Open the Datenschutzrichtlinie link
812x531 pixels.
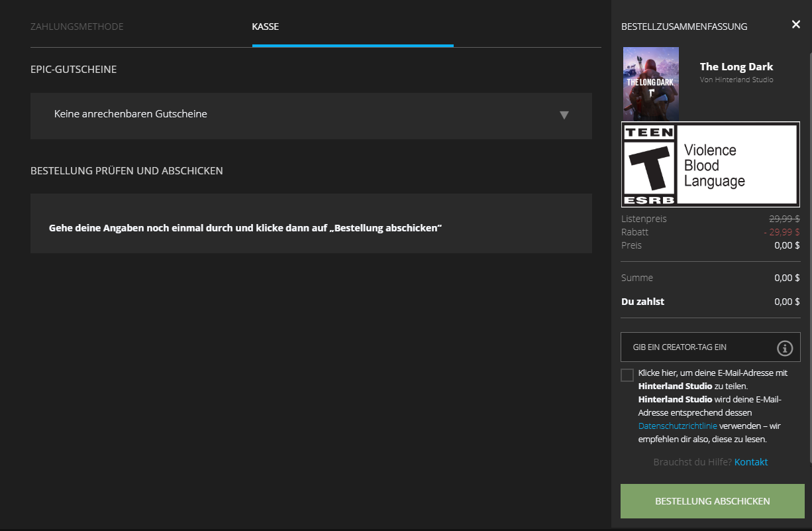click(x=677, y=426)
